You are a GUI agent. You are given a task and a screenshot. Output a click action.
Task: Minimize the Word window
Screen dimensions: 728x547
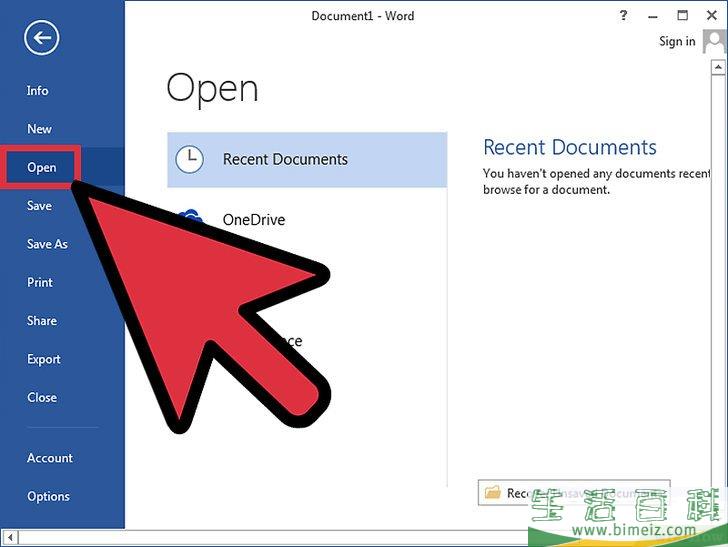pyautogui.click(x=654, y=15)
